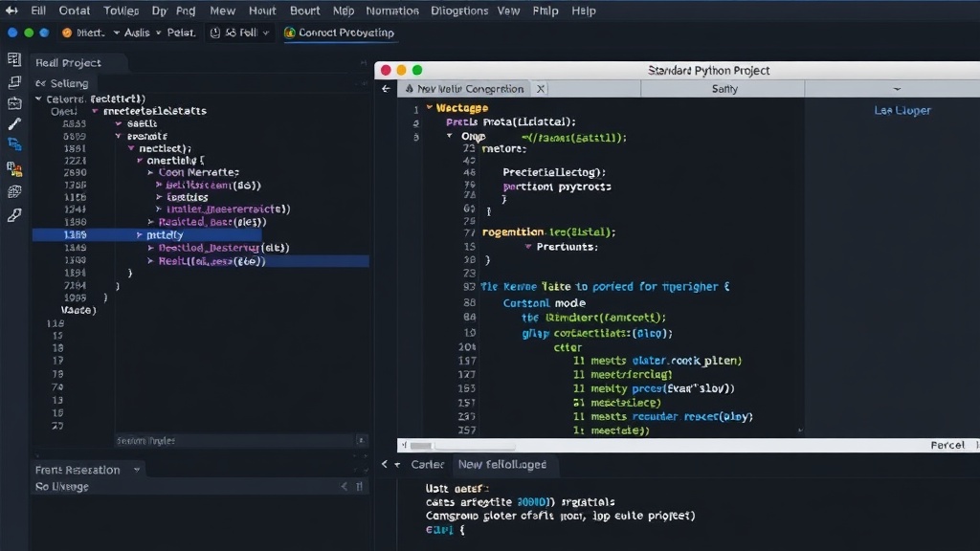Click the 'Lae Lloper' link
980x551 pixels.
pos(902,110)
